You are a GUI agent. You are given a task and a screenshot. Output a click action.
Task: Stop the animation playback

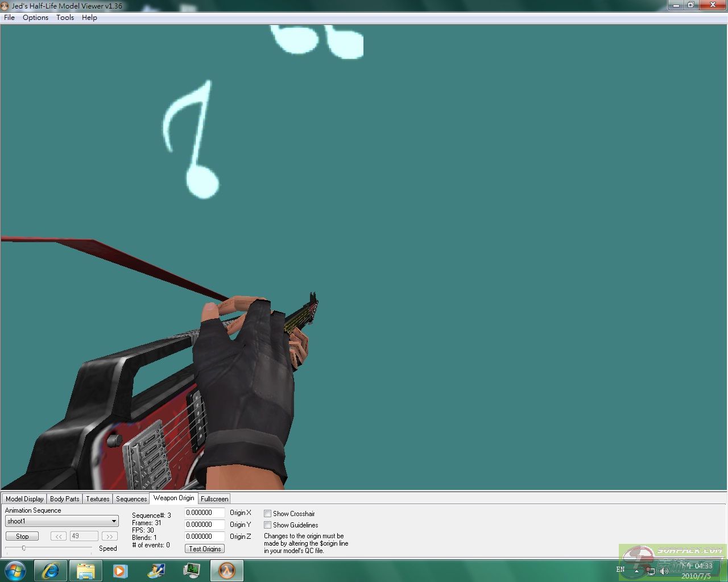click(22, 536)
